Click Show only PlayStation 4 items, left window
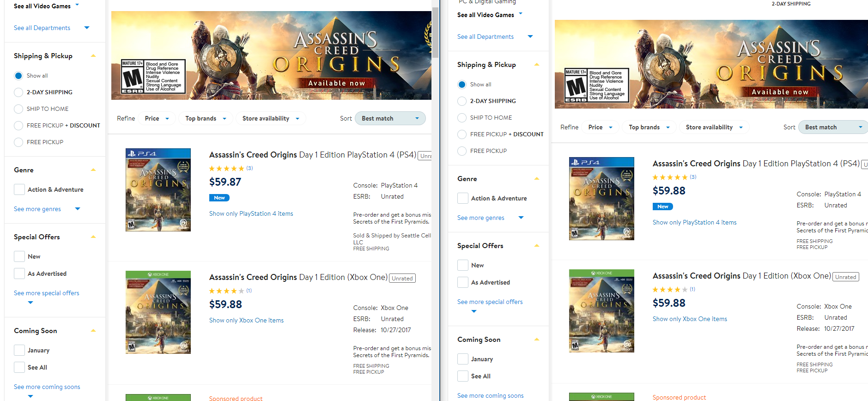Image resolution: width=868 pixels, height=401 pixels. click(251, 214)
